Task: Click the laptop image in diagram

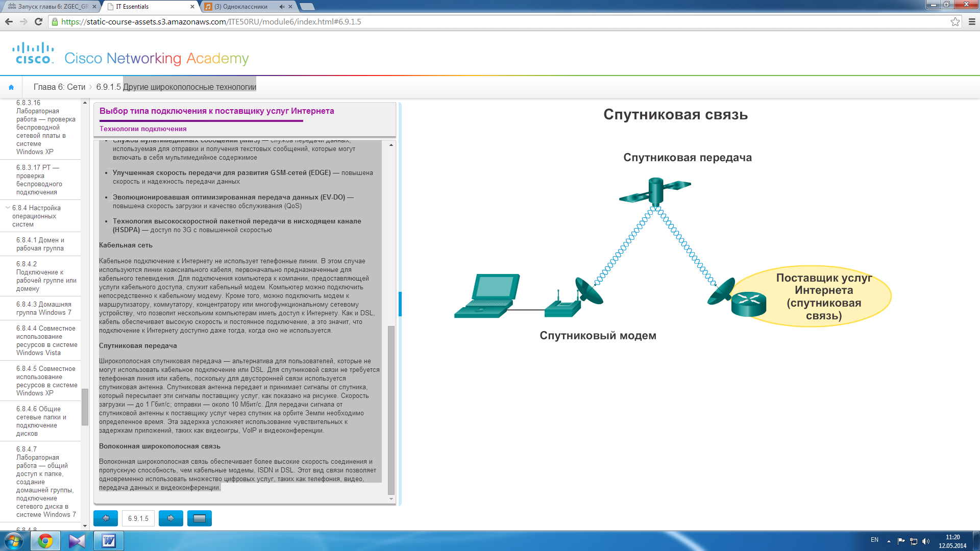Action: [x=487, y=296]
